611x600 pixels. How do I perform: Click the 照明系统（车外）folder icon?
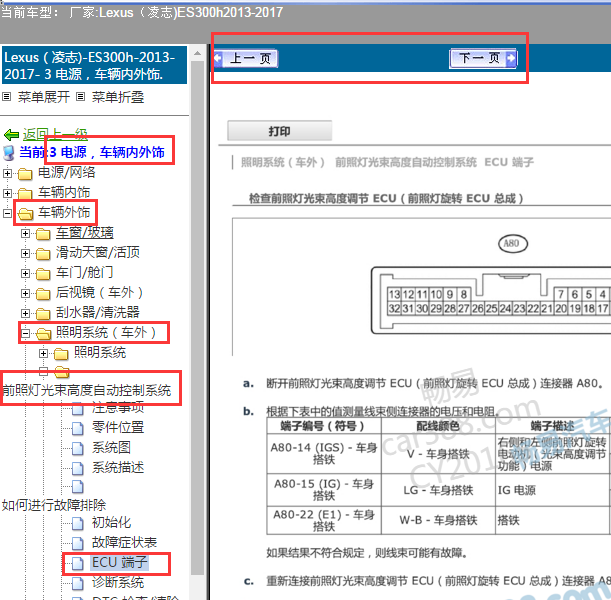[44, 334]
